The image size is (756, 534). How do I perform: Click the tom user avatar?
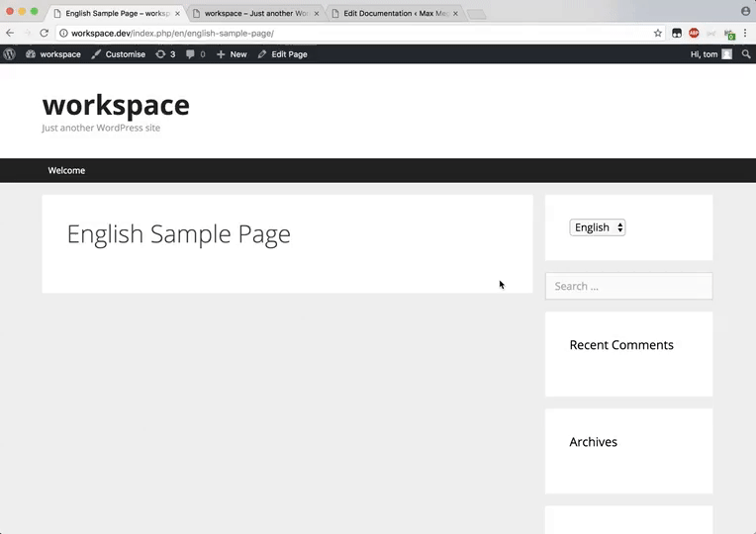click(726, 54)
